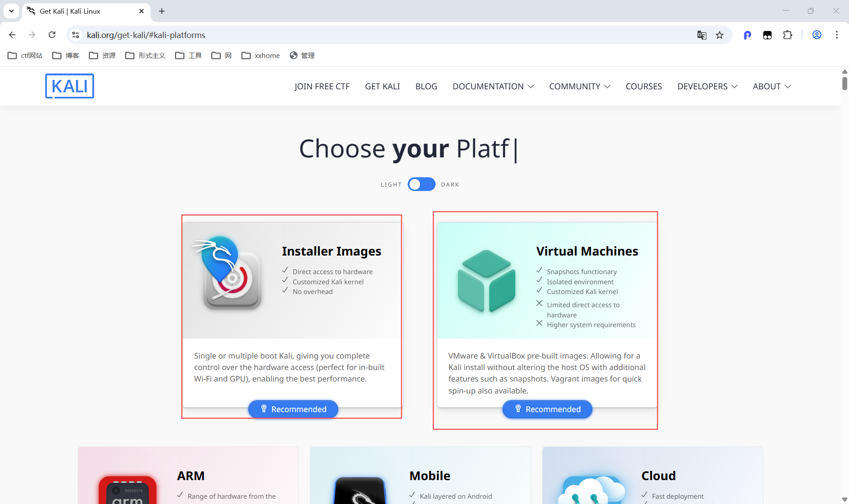Open a new browser tab
This screenshot has height=504, width=849.
click(x=162, y=11)
